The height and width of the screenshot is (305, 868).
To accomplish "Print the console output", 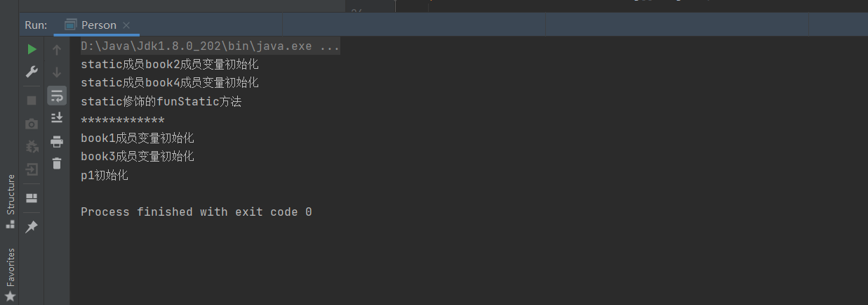I will pos(57,141).
